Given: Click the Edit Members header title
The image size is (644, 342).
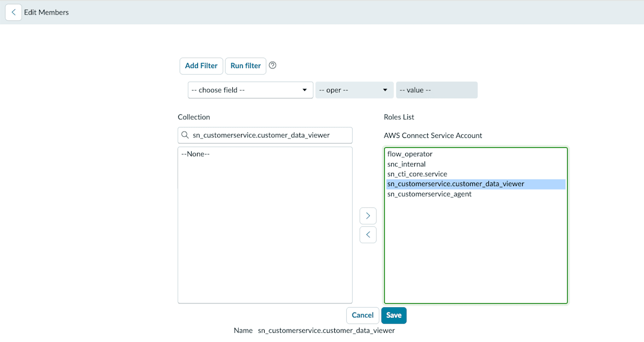Looking at the screenshot, I should coord(47,12).
